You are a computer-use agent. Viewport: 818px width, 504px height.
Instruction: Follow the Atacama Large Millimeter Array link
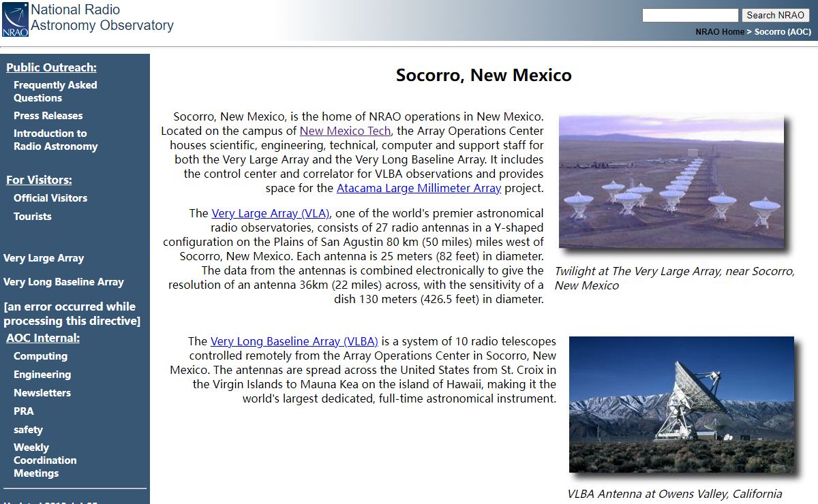click(x=419, y=188)
